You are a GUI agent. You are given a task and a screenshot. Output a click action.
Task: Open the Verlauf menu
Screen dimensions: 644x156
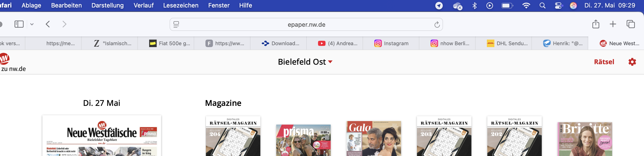[144, 5]
